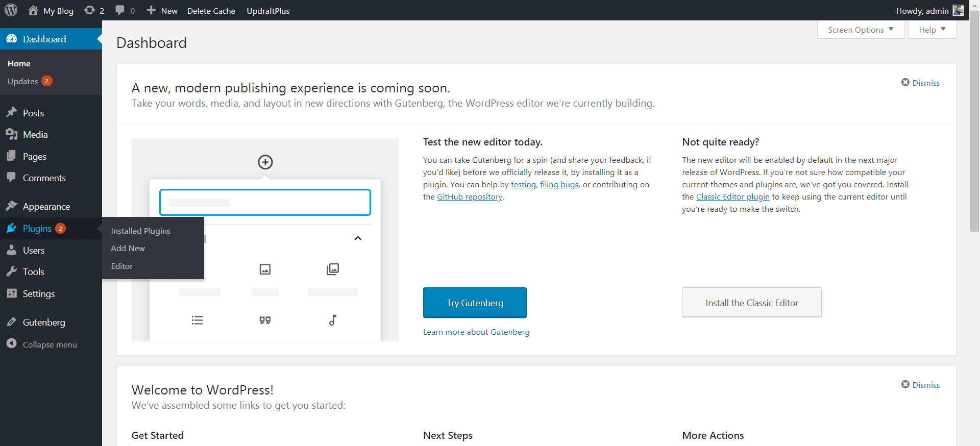Click the single image block icon
The width and height of the screenshot is (980, 446).
tap(265, 269)
